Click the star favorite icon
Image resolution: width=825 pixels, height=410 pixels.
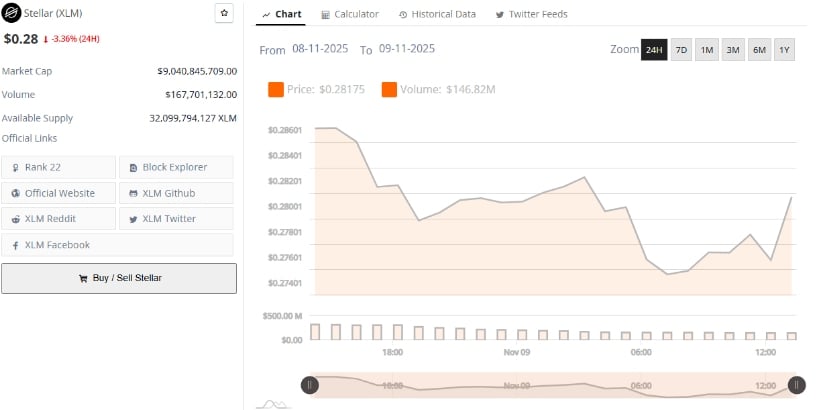tap(225, 14)
